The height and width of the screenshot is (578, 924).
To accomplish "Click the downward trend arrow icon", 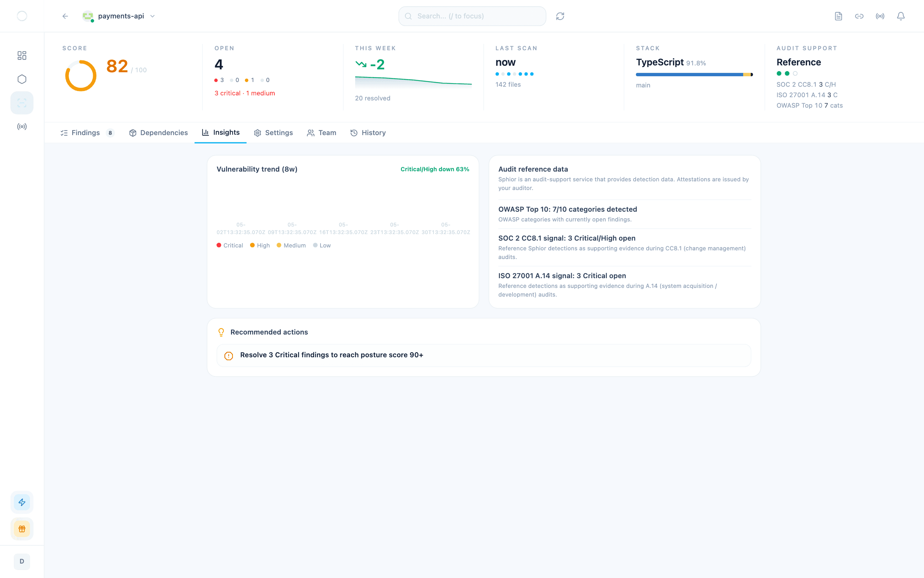I will 361,64.
